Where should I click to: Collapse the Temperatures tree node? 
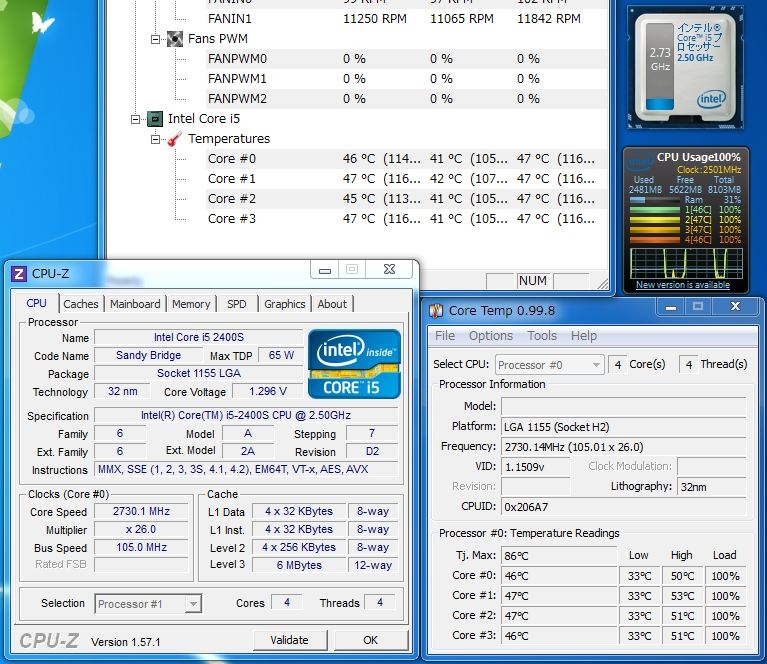click(x=156, y=139)
